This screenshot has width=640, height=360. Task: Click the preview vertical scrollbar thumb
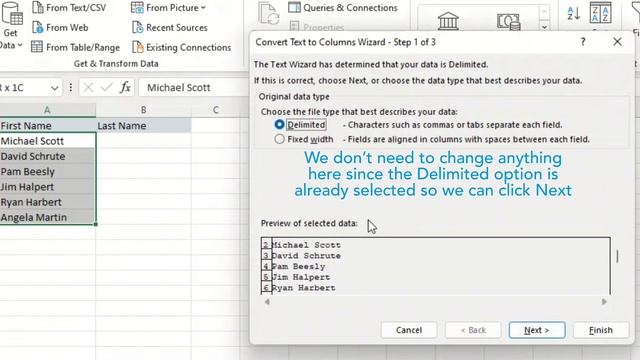618,256
